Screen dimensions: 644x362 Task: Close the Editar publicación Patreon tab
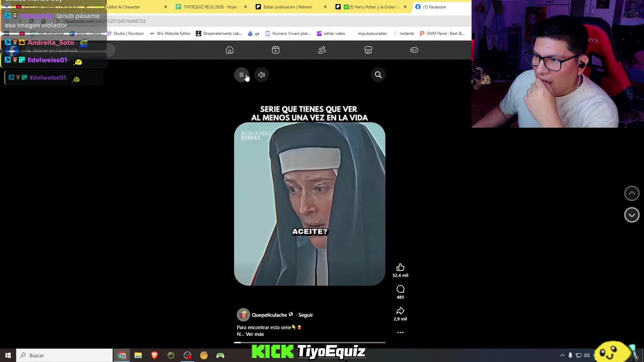click(325, 7)
